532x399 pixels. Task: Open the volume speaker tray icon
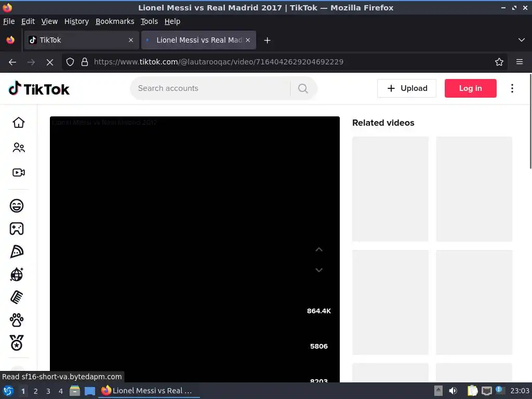453,391
